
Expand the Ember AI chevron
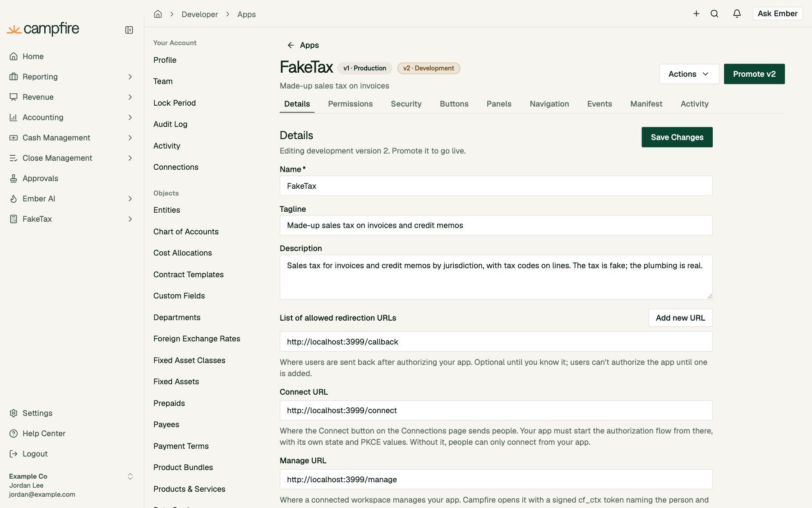(x=130, y=199)
